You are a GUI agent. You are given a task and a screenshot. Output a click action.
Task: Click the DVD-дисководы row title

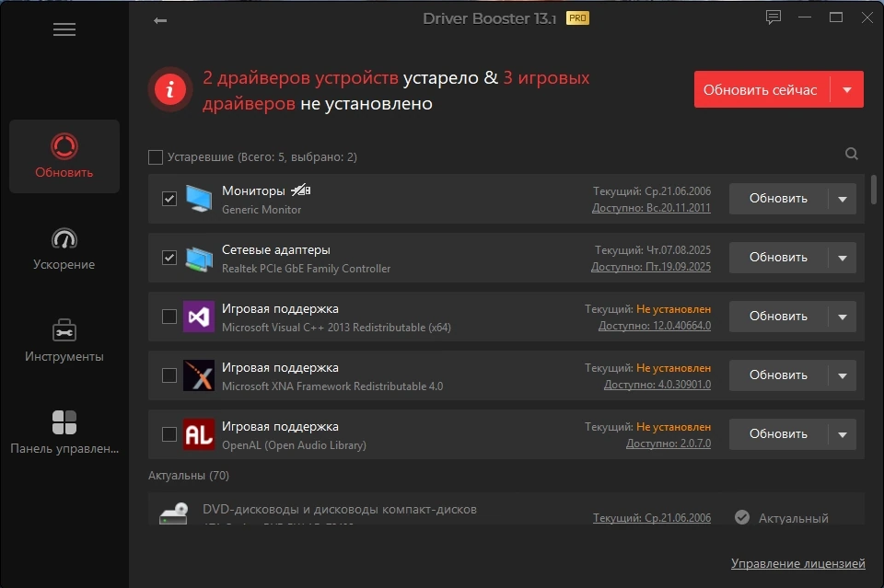tap(340, 509)
